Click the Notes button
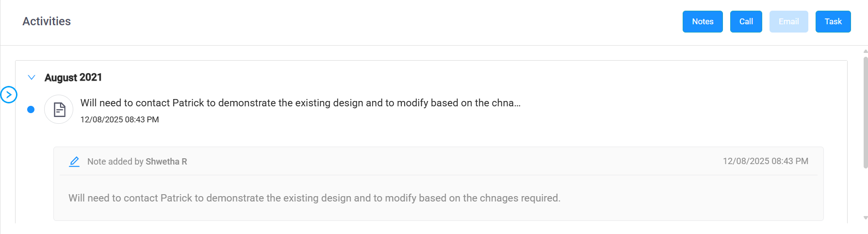This screenshot has width=868, height=234. (x=702, y=21)
